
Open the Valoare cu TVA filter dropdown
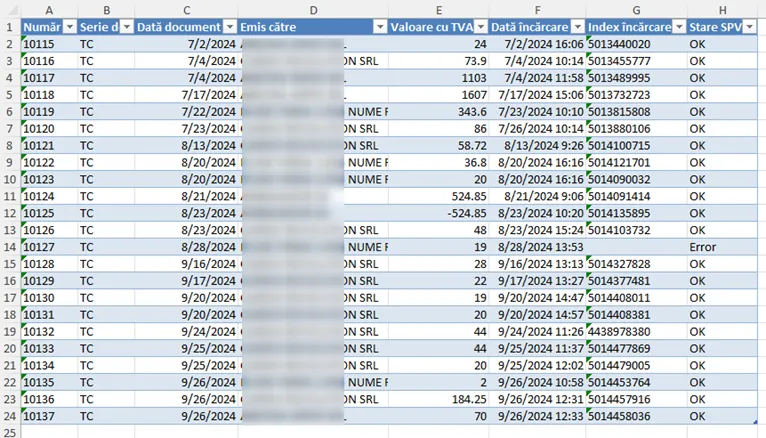tap(481, 27)
